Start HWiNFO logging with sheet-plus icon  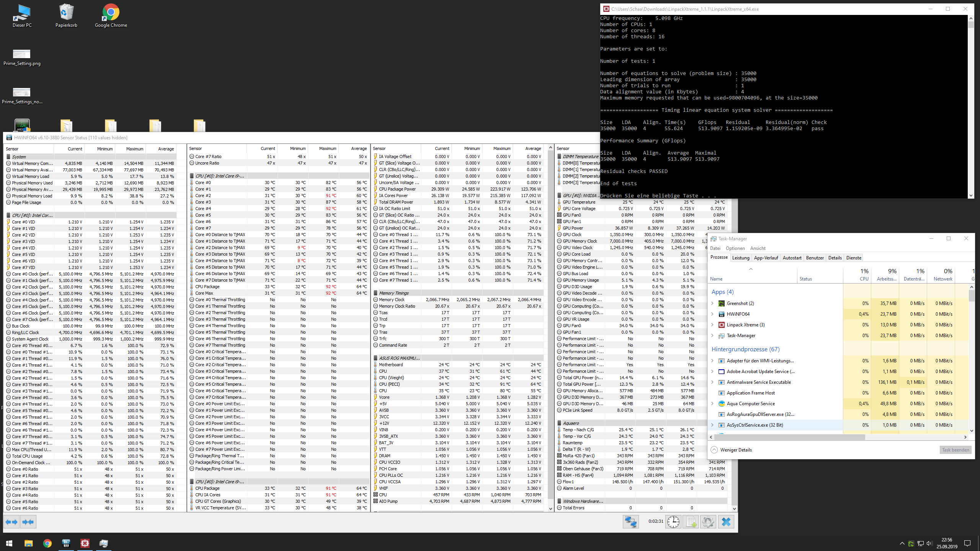point(691,522)
